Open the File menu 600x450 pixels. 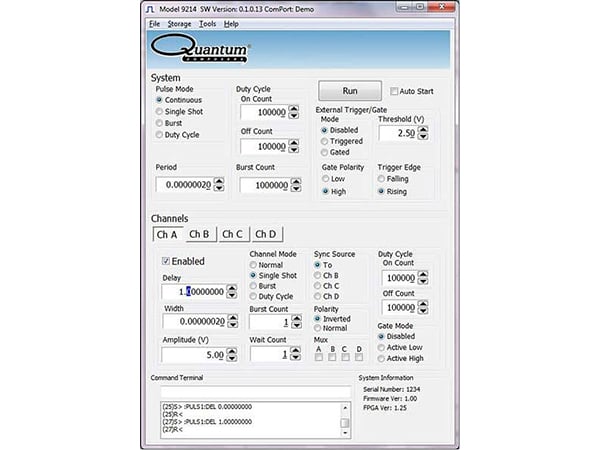154,24
